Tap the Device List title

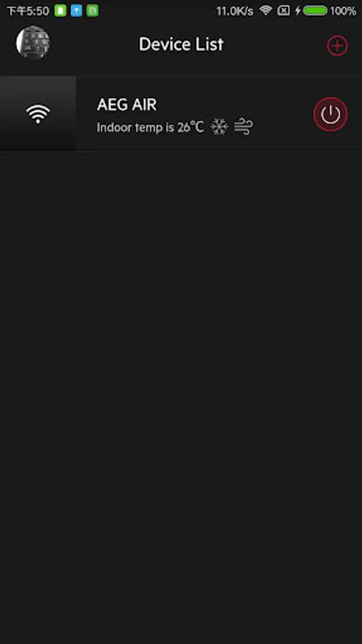click(x=181, y=44)
